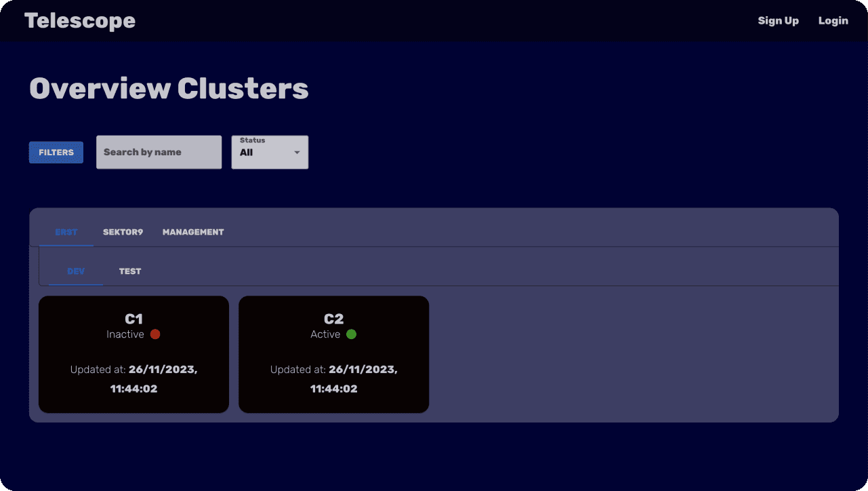This screenshot has width=868, height=491.
Task: Click the red Inactive status dot on C1
Action: click(155, 334)
